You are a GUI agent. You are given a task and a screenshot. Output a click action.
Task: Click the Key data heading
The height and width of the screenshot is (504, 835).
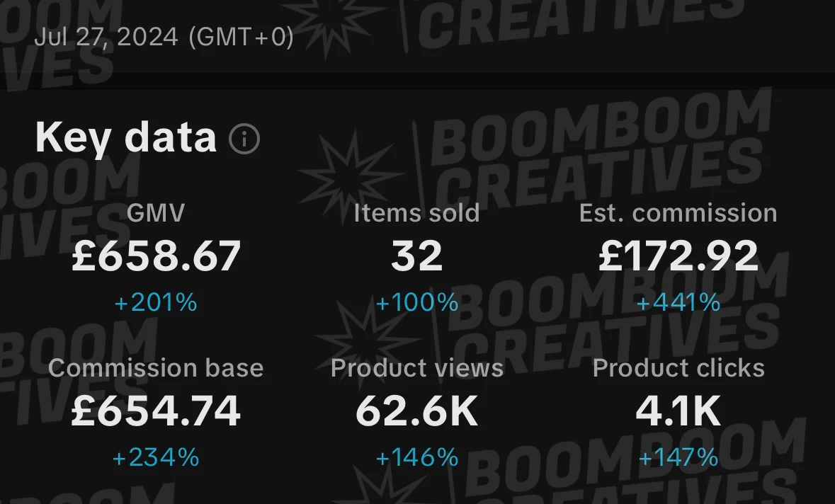click(x=125, y=138)
